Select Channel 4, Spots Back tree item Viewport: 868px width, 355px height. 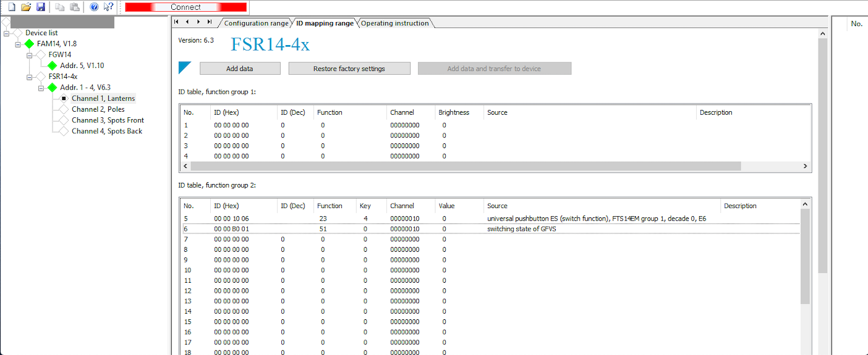[106, 131]
